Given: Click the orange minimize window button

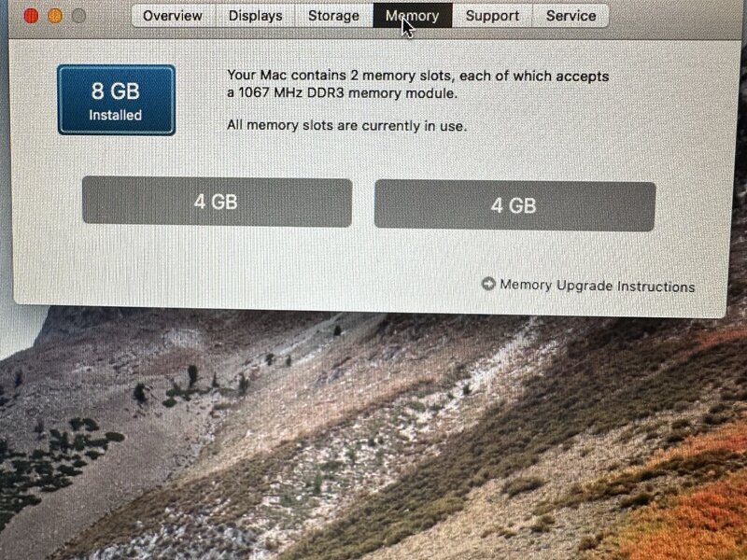Looking at the screenshot, I should pos(55,16).
